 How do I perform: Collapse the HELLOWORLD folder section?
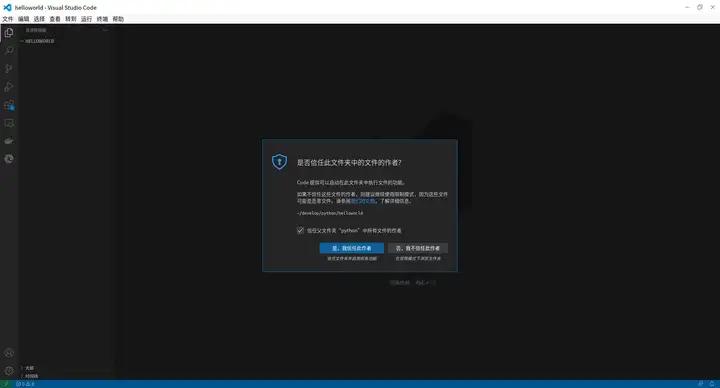coord(39,41)
